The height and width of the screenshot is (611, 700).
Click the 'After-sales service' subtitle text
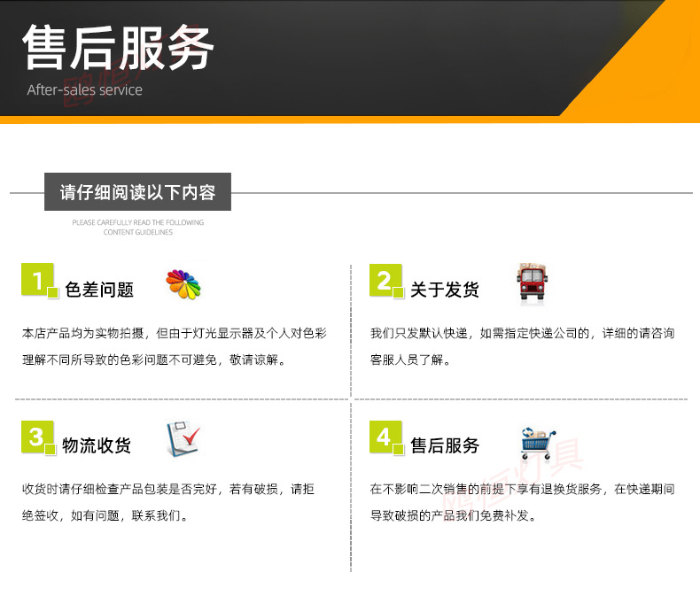coord(84,89)
